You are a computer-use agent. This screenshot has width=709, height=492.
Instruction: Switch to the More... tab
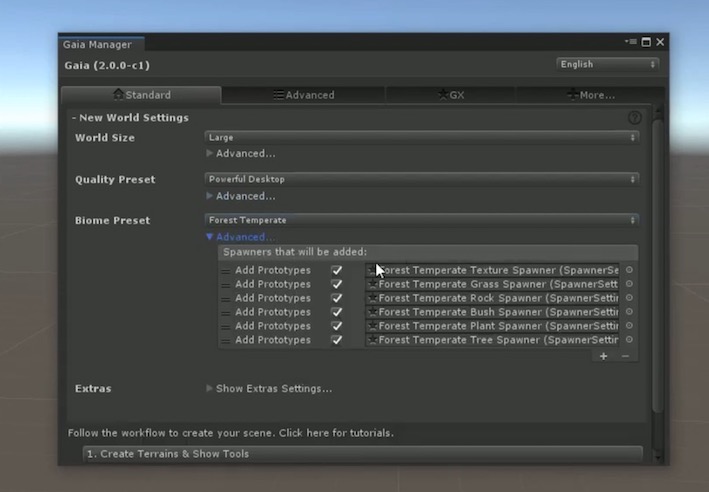tap(590, 95)
